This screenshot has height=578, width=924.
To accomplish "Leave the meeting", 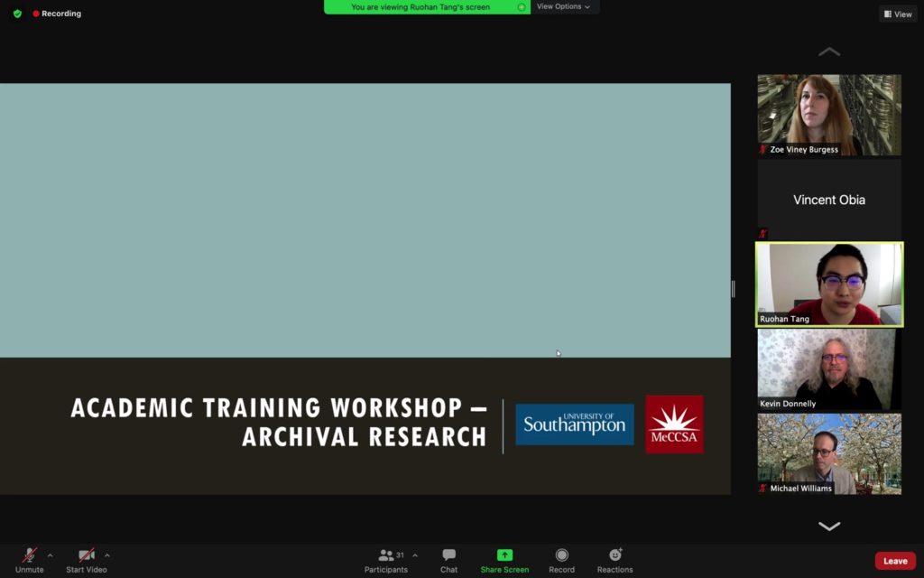I will click(894, 561).
